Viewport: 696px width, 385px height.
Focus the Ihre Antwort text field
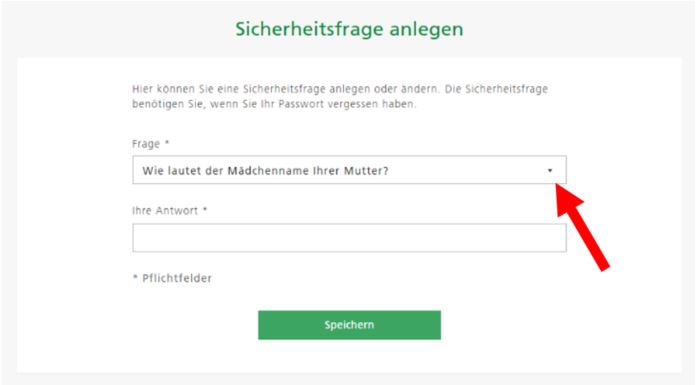tap(349, 238)
